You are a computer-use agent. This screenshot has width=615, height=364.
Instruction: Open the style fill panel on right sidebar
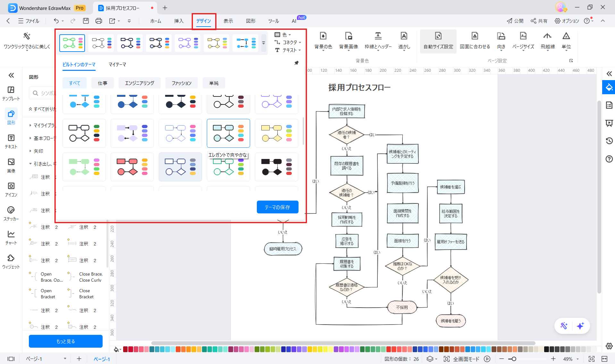(x=609, y=87)
